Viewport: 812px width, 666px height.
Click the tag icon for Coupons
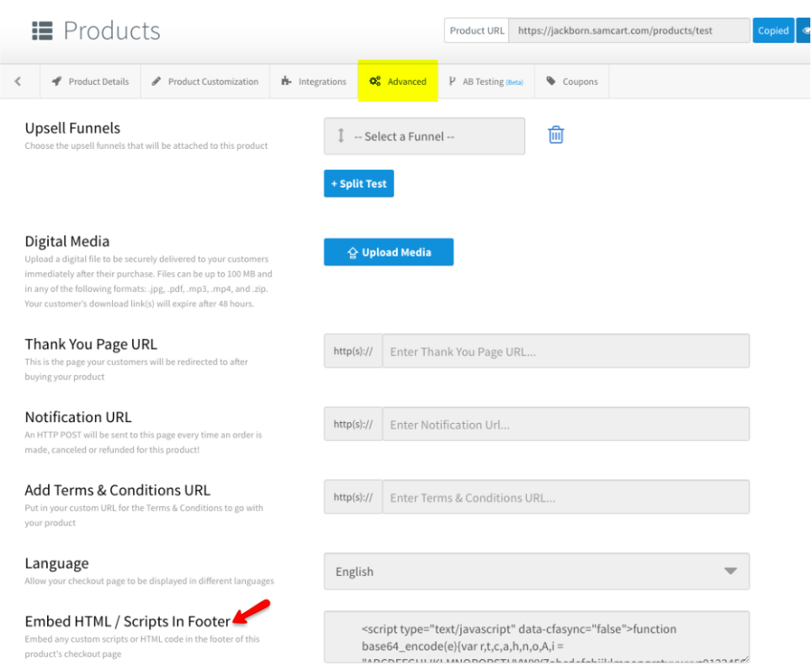point(551,82)
